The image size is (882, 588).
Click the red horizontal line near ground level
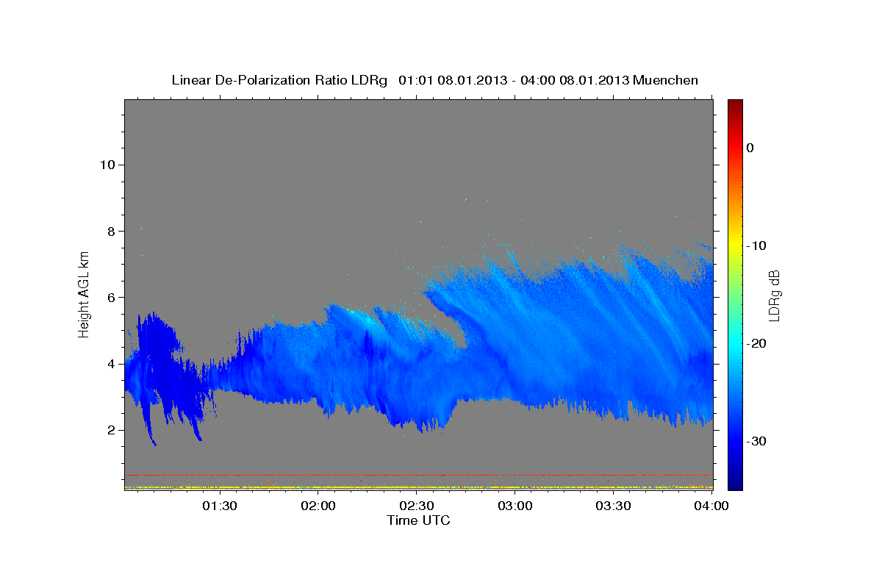tap(418, 475)
